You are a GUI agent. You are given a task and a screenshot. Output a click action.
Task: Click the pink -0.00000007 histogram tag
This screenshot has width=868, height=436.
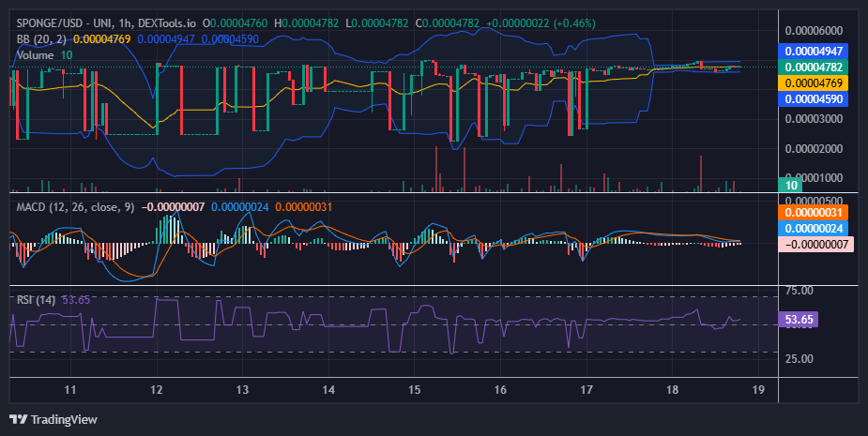tap(816, 244)
